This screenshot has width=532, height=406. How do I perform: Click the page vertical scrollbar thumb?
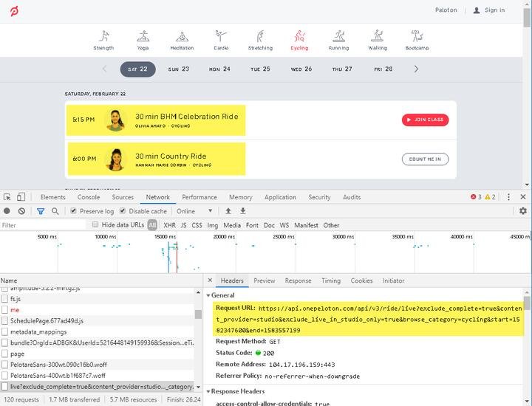527,16
